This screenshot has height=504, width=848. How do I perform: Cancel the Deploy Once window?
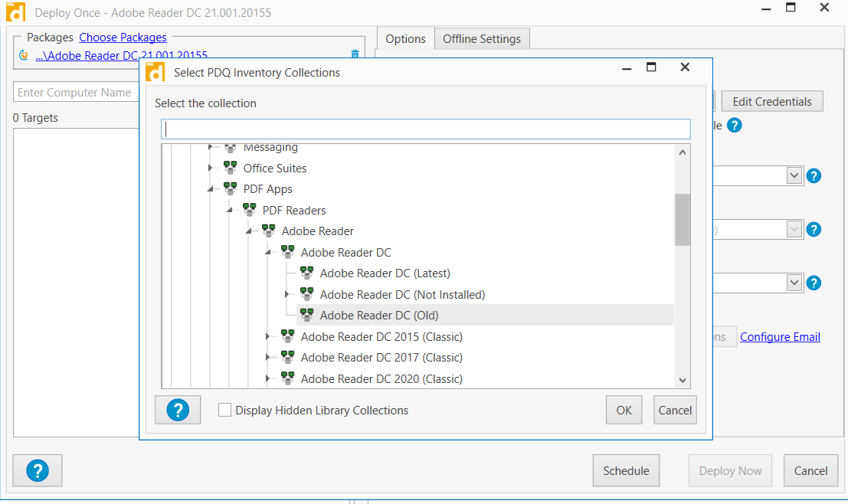pos(810,470)
